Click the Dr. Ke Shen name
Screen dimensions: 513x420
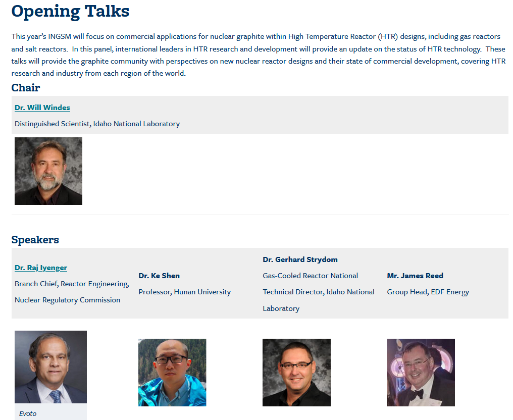click(x=159, y=276)
